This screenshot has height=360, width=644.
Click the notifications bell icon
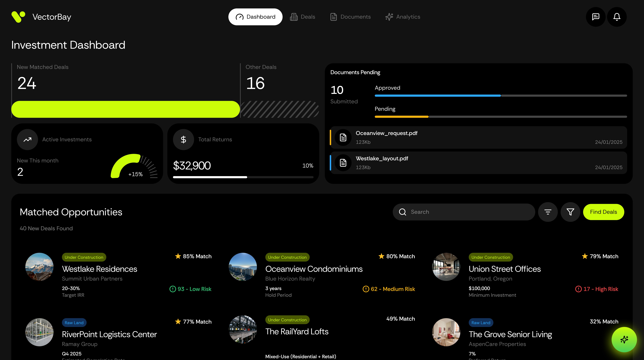[617, 17]
